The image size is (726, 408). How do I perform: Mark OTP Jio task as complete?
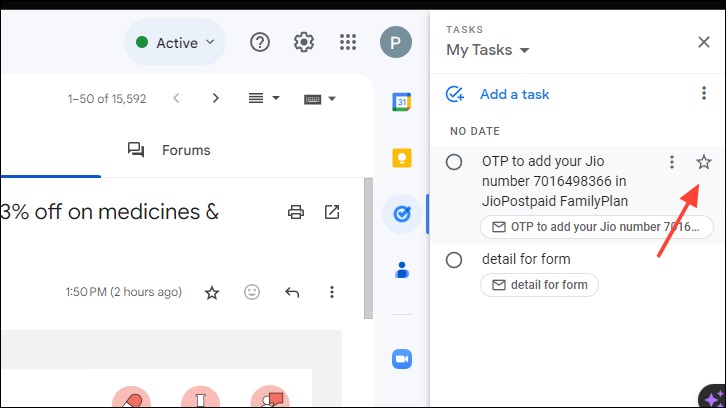click(x=454, y=162)
